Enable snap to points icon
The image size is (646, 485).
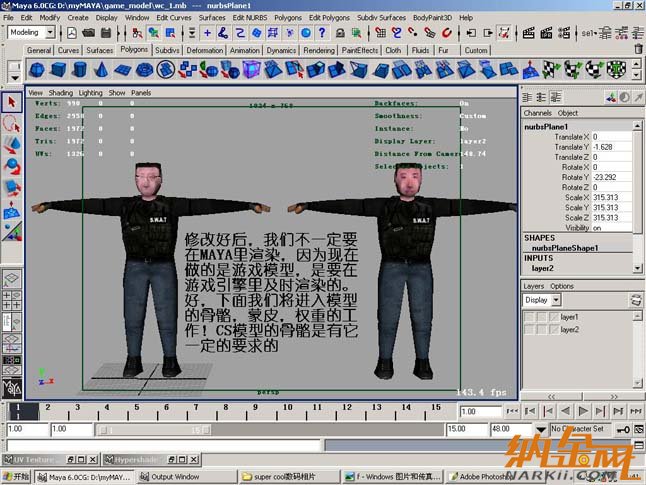point(413,33)
